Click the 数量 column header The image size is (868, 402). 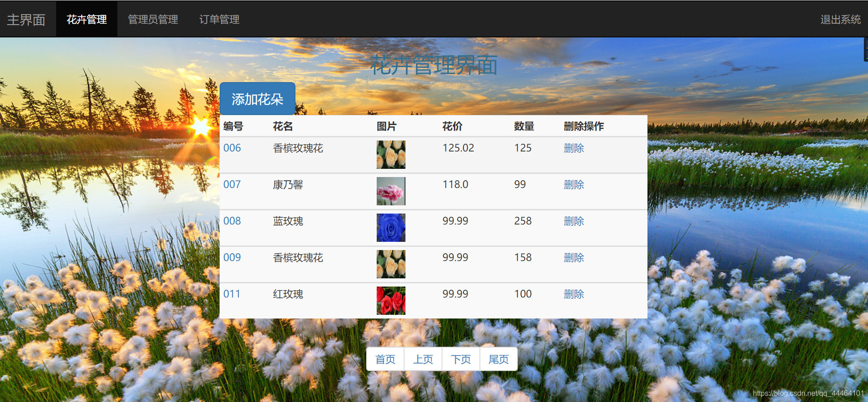(x=524, y=126)
